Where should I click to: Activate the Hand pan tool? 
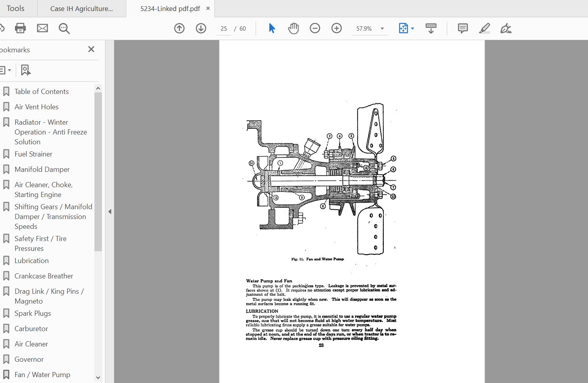click(293, 28)
